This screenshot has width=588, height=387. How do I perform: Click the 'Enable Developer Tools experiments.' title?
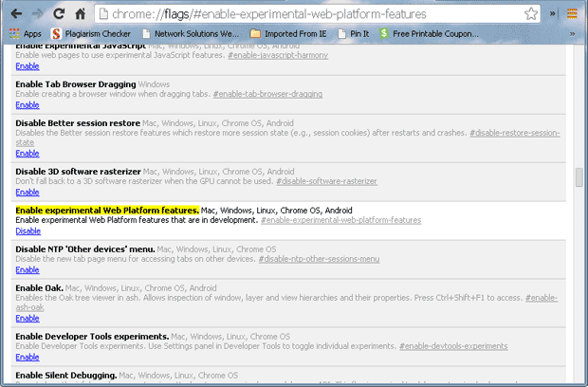tap(92, 337)
